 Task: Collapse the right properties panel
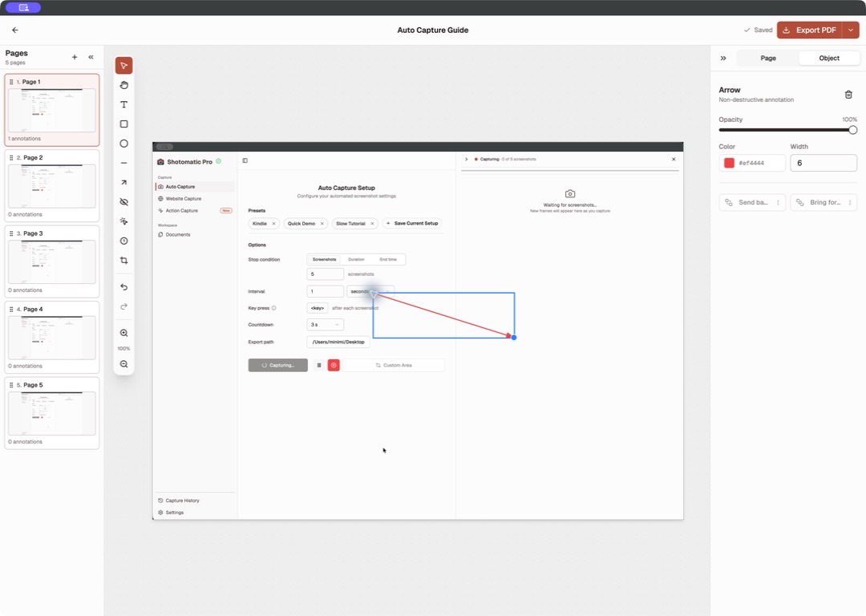click(x=723, y=58)
